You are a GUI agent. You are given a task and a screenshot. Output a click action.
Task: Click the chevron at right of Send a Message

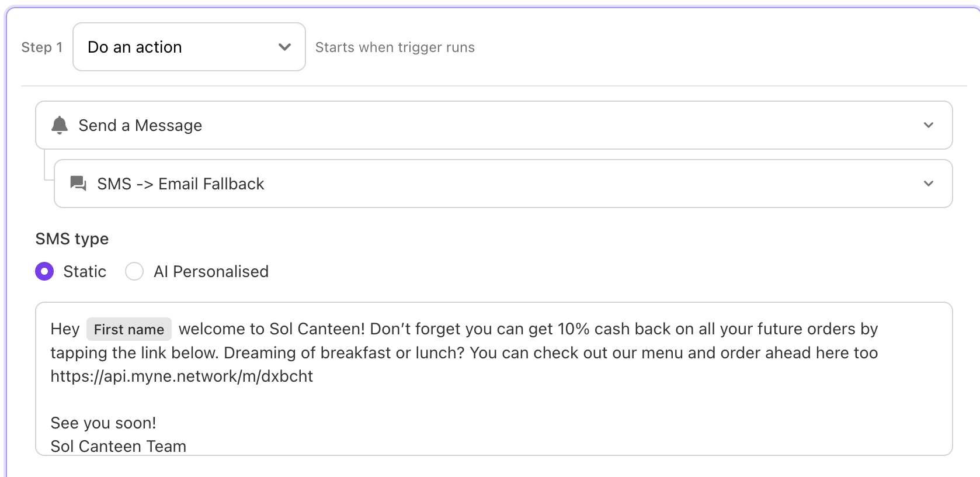pos(929,125)
